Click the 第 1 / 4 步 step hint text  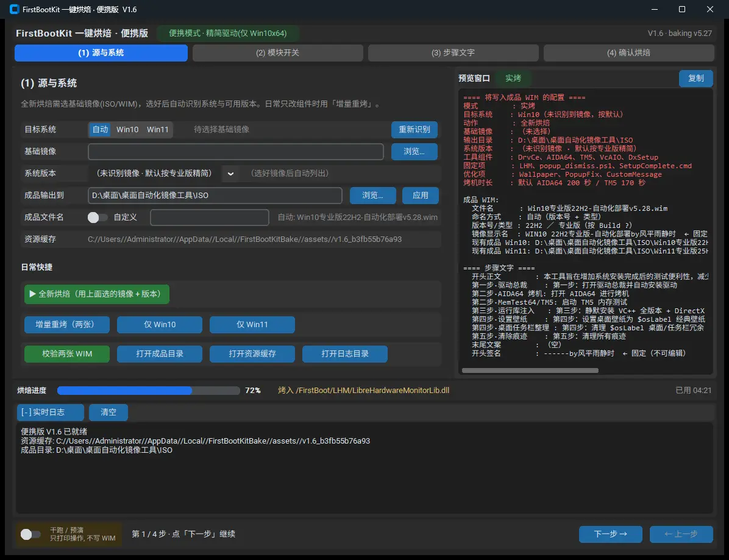click(x=183, y=534)
